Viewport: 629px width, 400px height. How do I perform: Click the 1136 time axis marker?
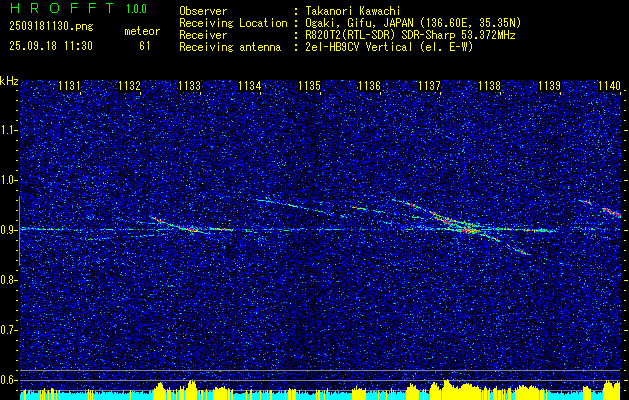click(369, 85)
